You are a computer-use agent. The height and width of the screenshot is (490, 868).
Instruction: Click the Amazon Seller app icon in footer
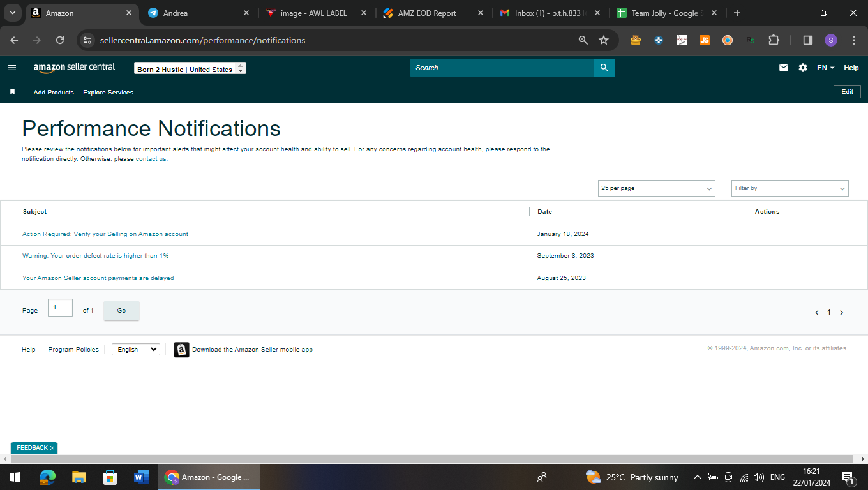tap(182, 350)
